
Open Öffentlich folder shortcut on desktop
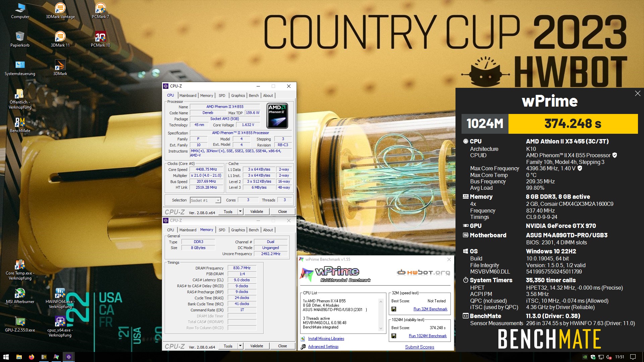tap(20, 99)
